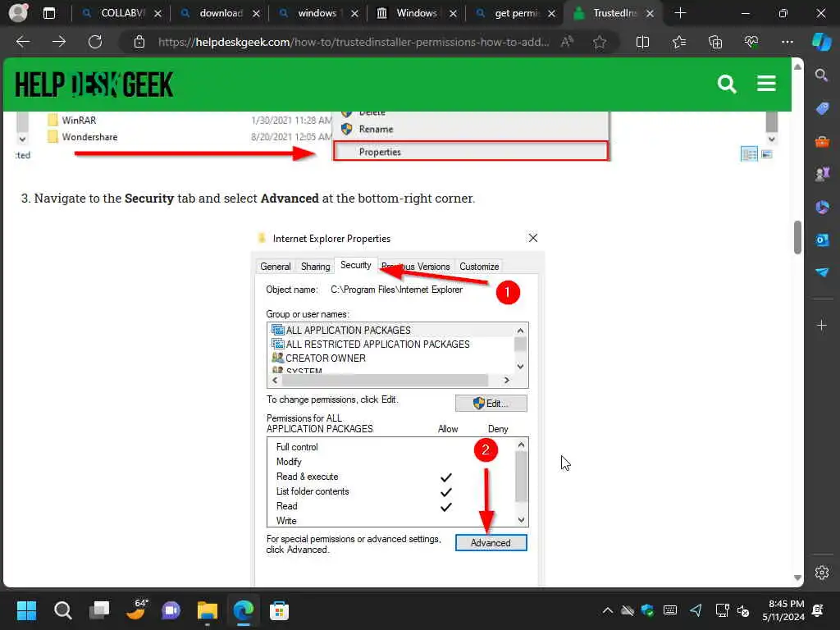Image resolution: width=840 pixels, height=630 pixels.
Task: Click the page scrollbar down arrow
Action: pyautogui.click(x=797, y=577)
